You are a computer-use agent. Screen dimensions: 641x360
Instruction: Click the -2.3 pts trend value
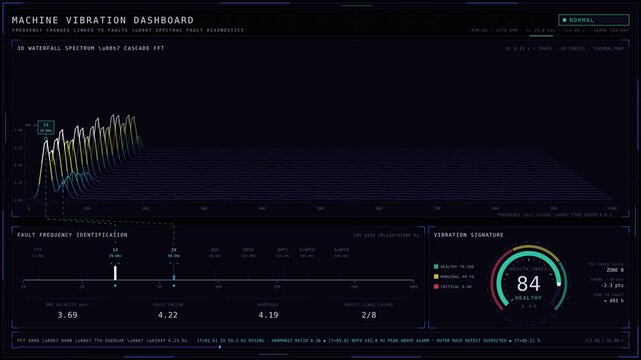coord(612,285)
